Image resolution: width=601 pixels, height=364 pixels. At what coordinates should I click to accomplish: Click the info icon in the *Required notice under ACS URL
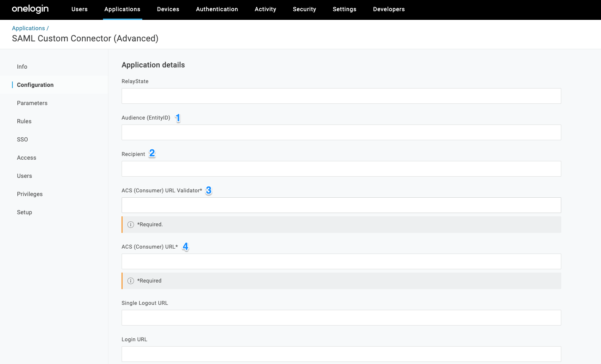click(131, 280)
